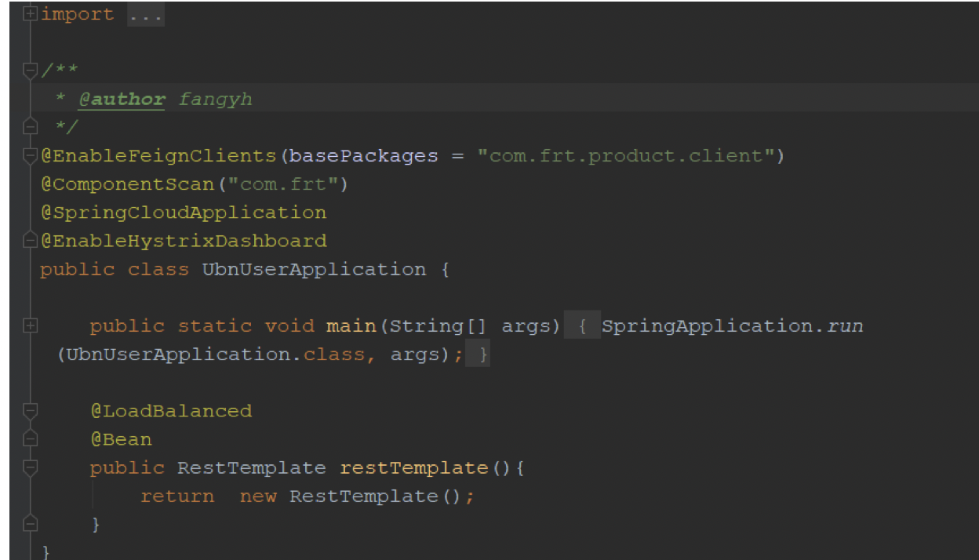Click the fold marker at the restTemplate closing brace

tap(29, 523)
